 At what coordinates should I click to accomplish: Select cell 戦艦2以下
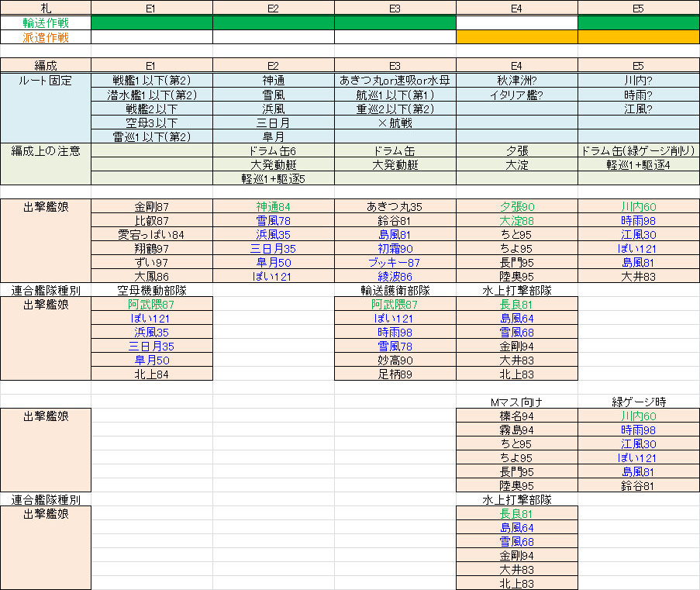tap(152, 109)
